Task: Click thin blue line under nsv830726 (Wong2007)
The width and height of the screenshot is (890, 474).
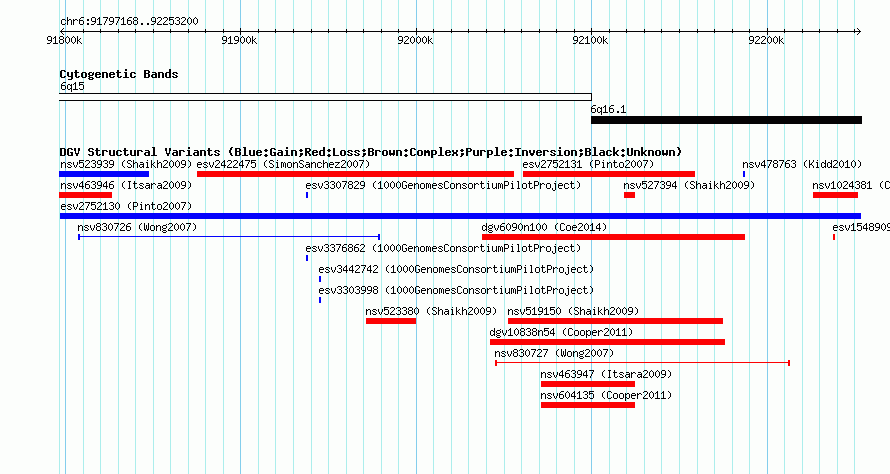Action: (229, 237)
